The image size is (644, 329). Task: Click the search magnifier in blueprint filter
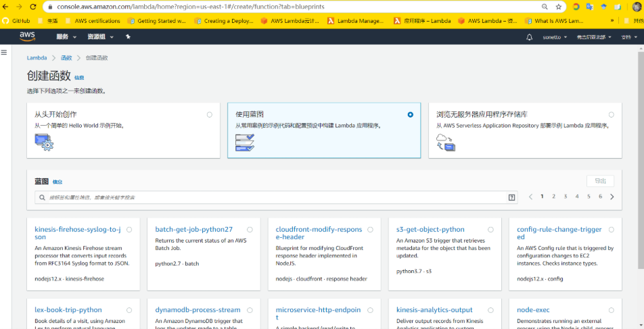42,197
